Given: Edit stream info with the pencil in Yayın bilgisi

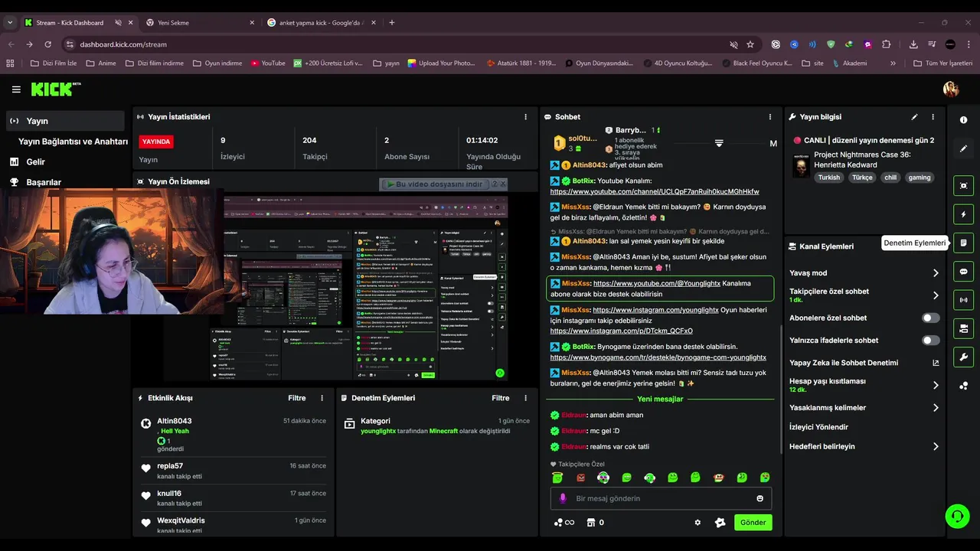Looking at the screenshot, I should coord(914,117).
